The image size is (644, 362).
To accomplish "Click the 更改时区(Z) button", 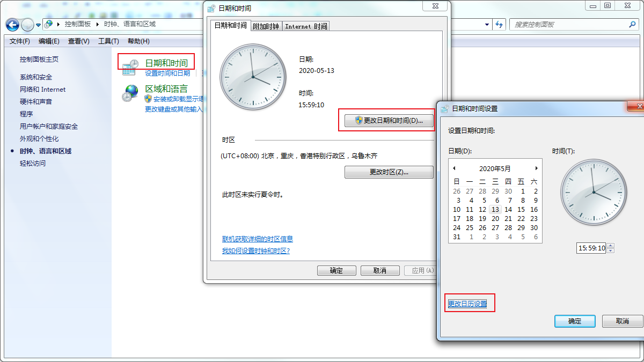I will [x=389, y=172].
